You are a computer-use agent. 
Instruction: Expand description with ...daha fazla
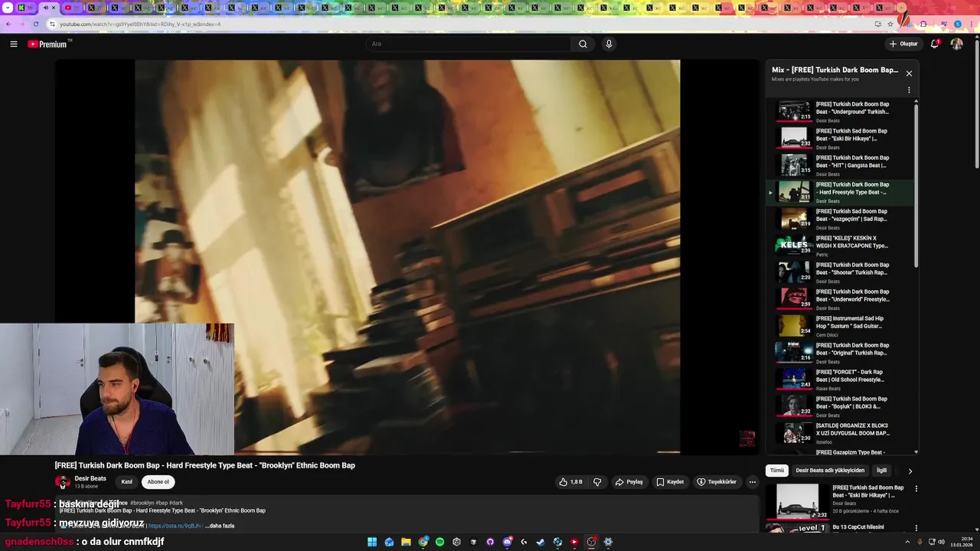pyautogui.click(x=220, y=526)
